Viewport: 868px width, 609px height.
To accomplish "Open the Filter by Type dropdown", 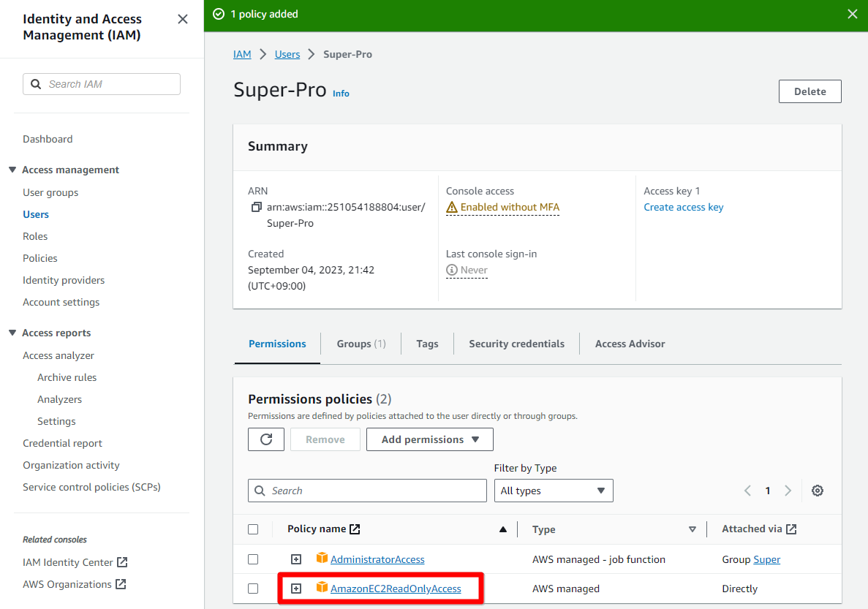I will [x=554, y=491].
